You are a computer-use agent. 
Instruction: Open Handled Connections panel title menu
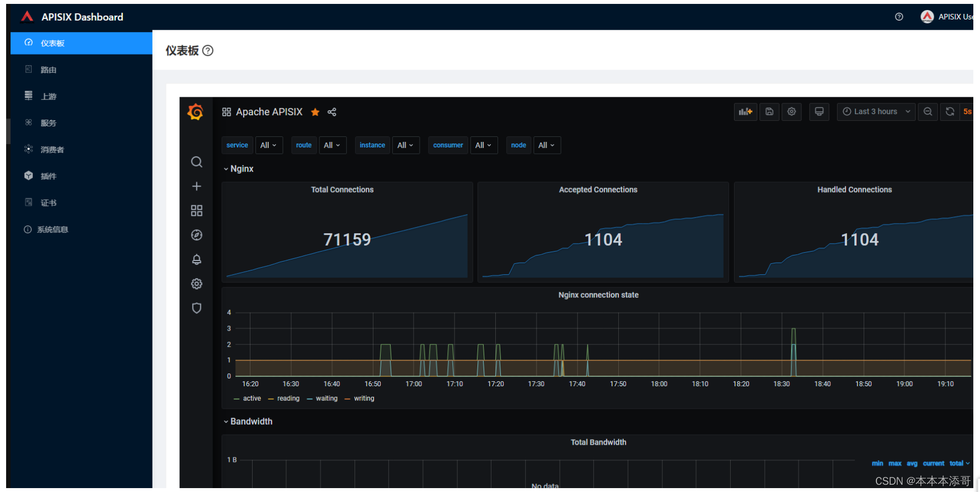point(854,190)
